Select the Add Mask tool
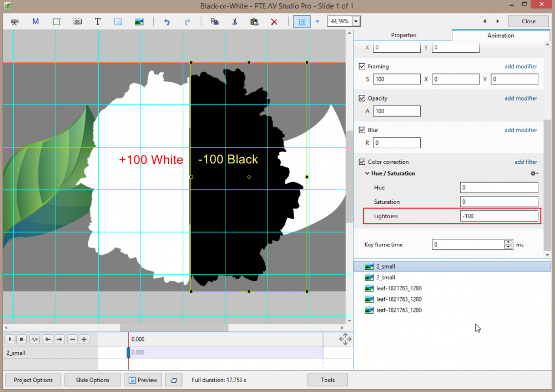The image size is (555, 392). [36, 22]
